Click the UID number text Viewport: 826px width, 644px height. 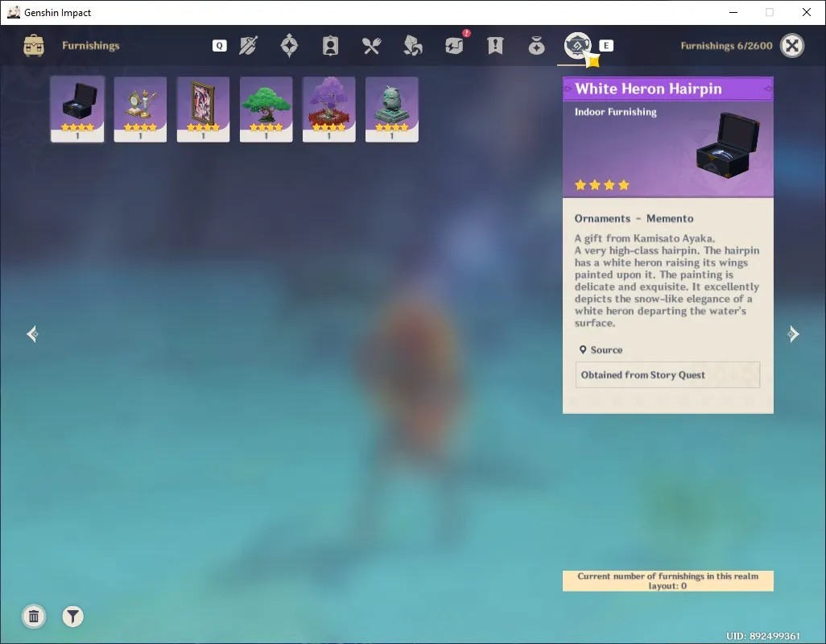coord(762,636)
